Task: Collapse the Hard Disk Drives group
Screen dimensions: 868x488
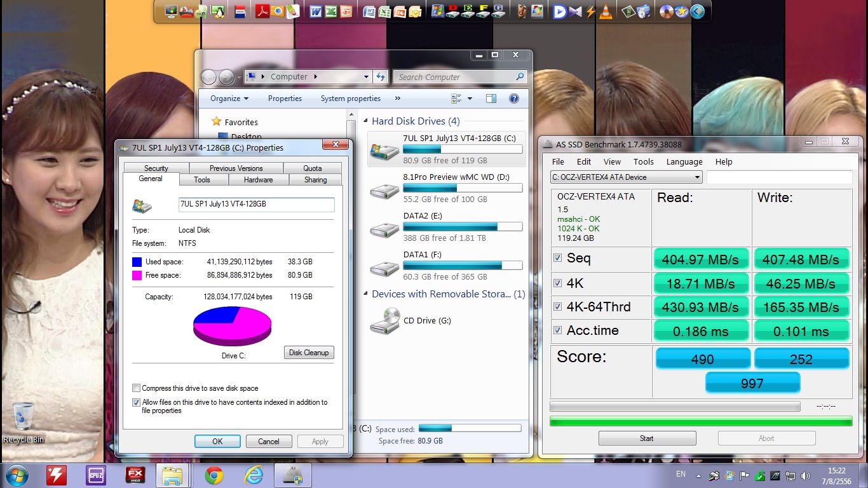Action: click(x=366, y=121)
